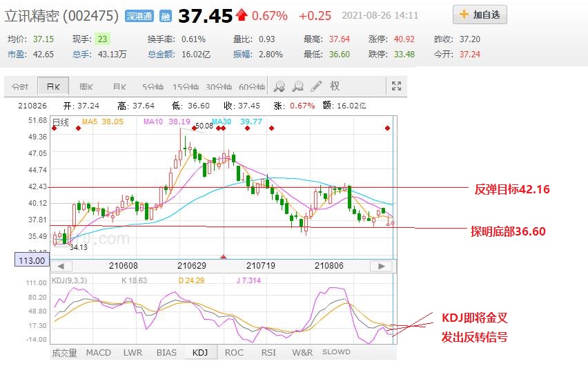Viewport: 588px width, 366px height.
Task: Open the 5分钟 chart tab
Action: coord(153,87)
